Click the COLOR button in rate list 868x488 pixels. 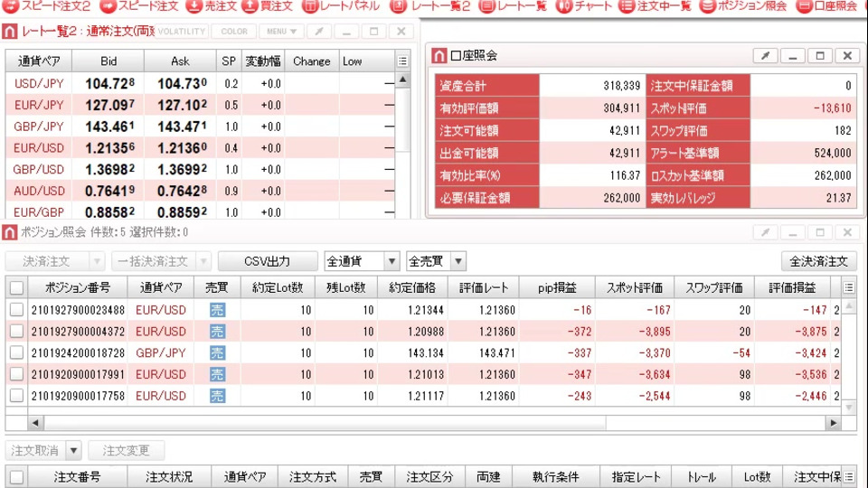click(x=234, y=32)
